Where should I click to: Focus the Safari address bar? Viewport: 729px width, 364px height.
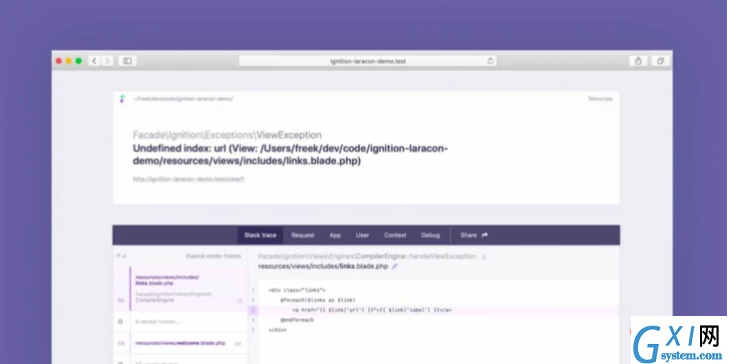click(367, 61)
